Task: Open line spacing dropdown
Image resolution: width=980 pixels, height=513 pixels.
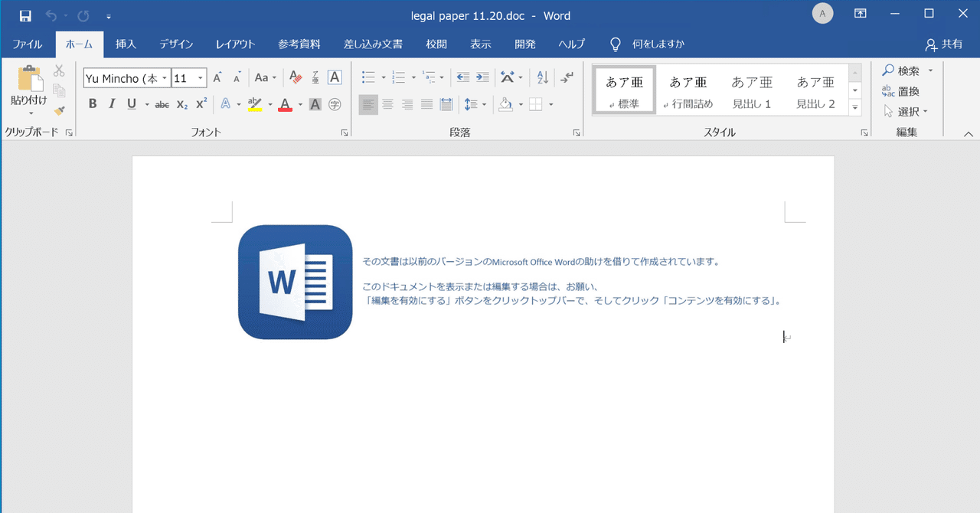Action: pos(476,104)
